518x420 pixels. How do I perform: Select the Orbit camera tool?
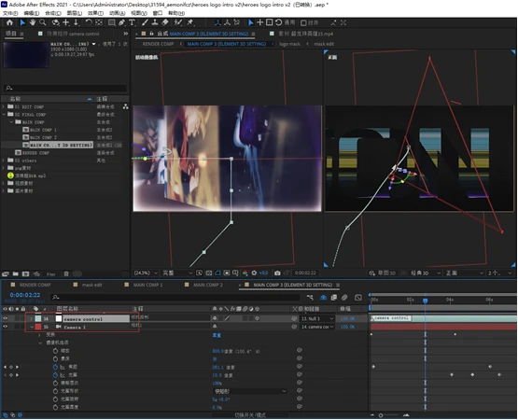click(x=55, y=22)
